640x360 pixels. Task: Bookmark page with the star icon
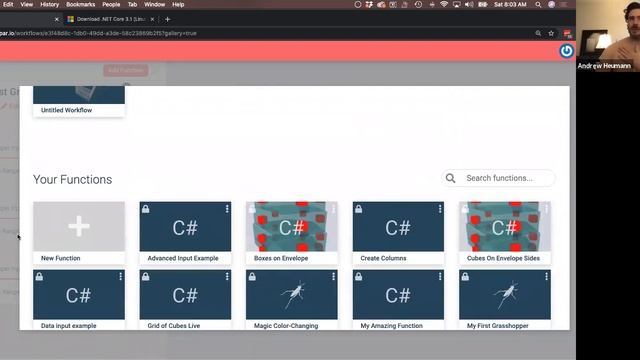(x=551, y=33)
